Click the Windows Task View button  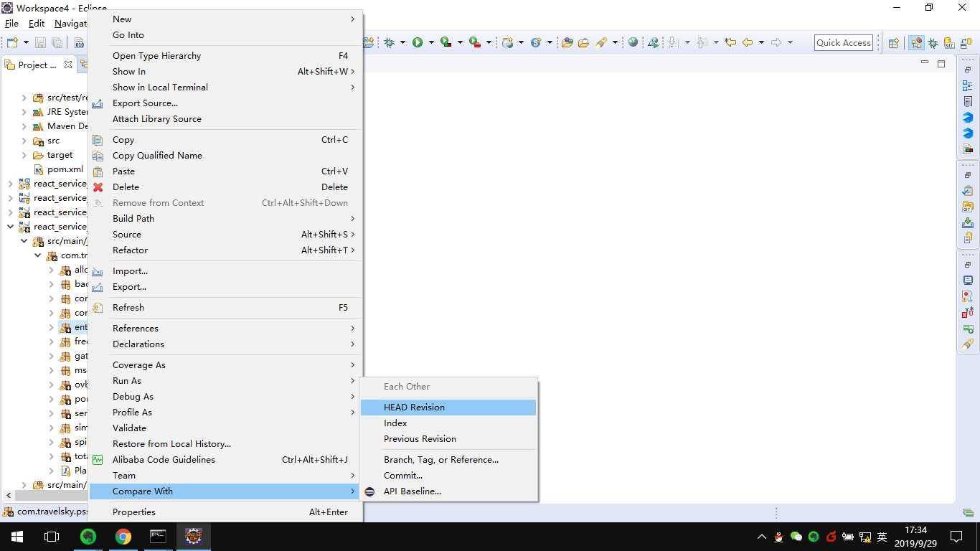[x=52, y=537]
